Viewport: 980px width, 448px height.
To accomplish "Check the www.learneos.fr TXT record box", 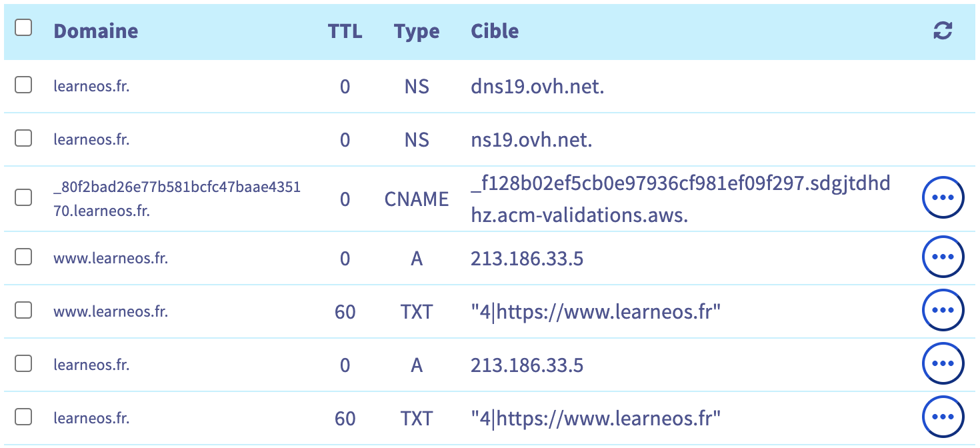I will [23, 310].
